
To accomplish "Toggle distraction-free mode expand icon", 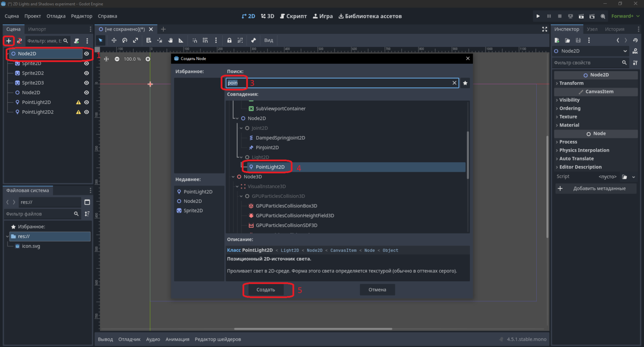I will pos(545,29).
